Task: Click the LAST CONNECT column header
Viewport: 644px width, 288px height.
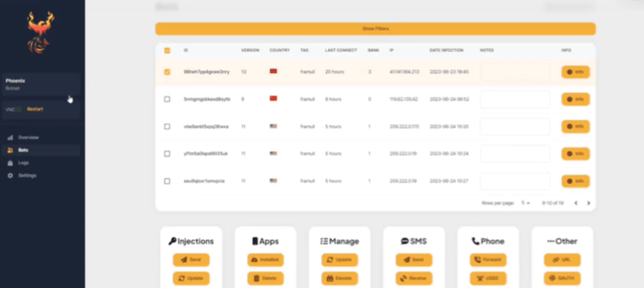Action: point(341,50)
